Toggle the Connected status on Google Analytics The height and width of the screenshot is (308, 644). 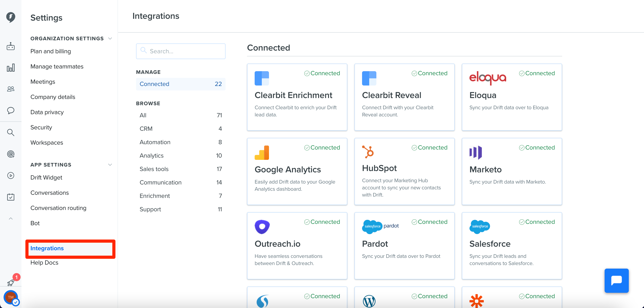point(322,147)
